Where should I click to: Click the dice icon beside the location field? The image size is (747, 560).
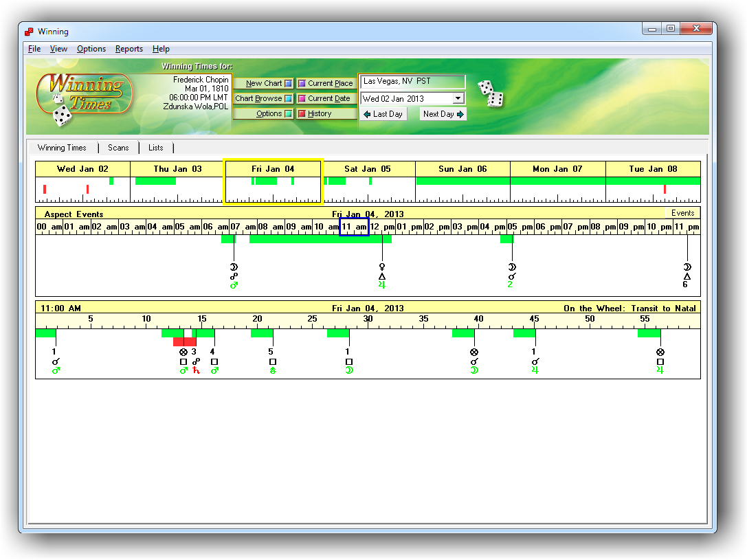[x=491, y=94]
